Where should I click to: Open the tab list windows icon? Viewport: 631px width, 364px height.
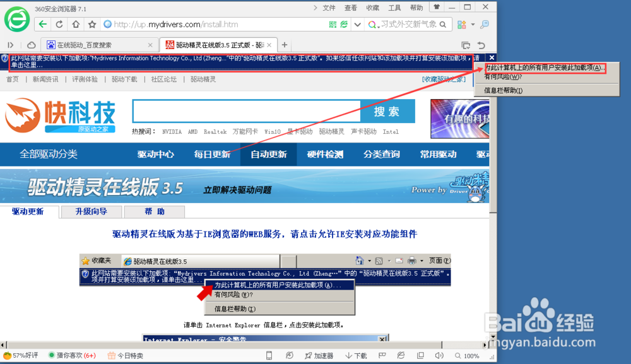(466, 45)
